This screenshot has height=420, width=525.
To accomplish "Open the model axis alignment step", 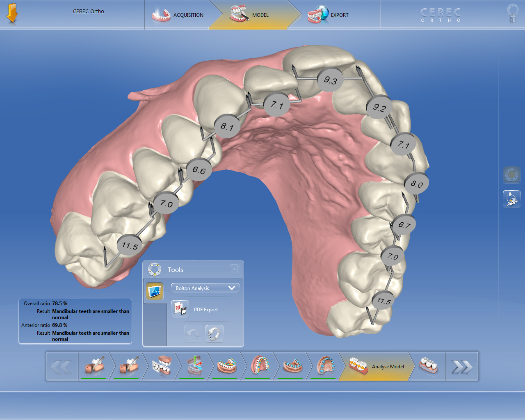I will (x=194, y=366).
